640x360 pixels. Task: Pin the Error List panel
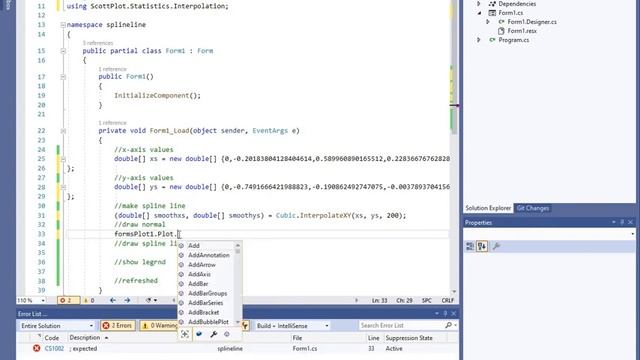click(x=445, y=313)
